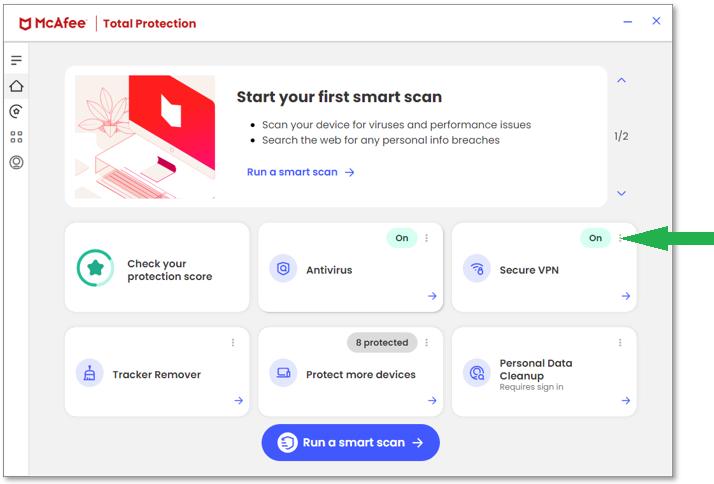Screen dimensions: 714x484
Task: Click the Tracker Remover broom icon
Action: pyautogui.click(x=90, y=373)
